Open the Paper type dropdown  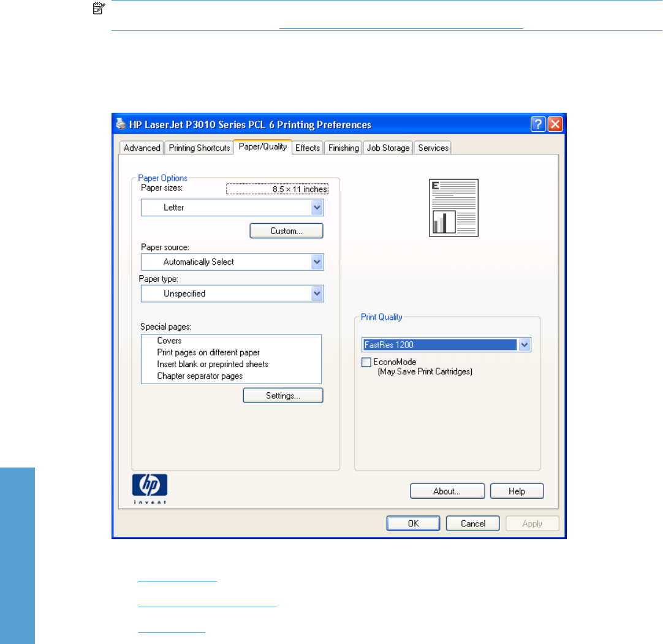pos(232,294)
